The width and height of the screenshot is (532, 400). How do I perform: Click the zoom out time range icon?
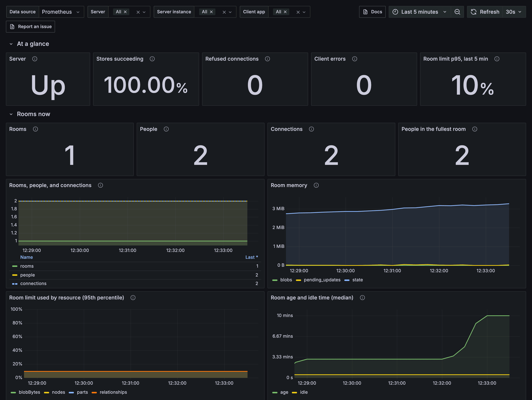point(457,12)
